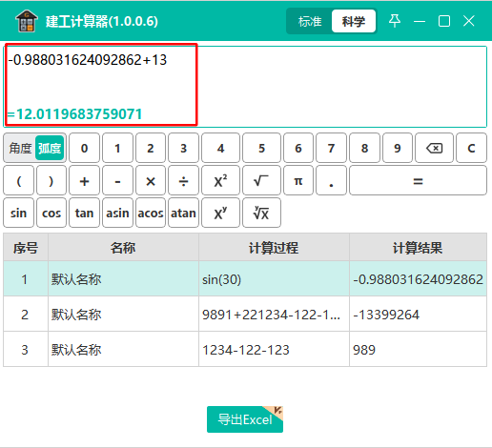
Task: Switch angle unit to 角度 (degrees)
Action: tap(20, 148)
